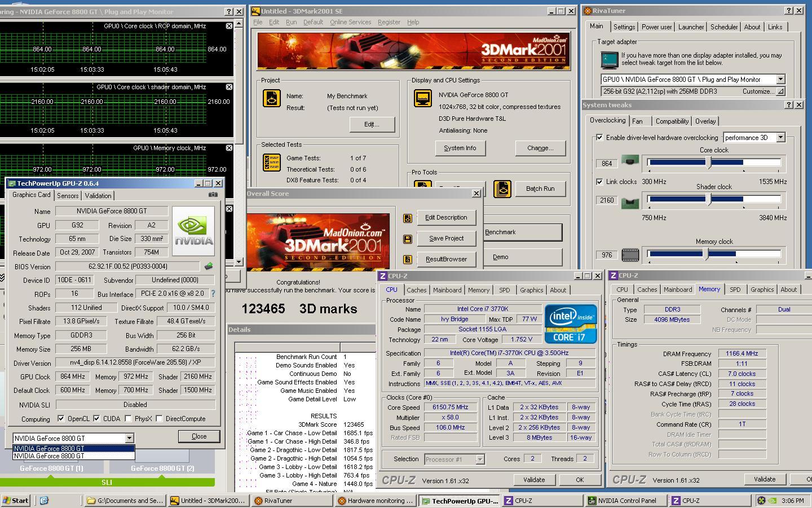This screenshot has height=508, width=812.
Task: Click the Internet Explorer quick launch icon
Action: tap(44, 500)
